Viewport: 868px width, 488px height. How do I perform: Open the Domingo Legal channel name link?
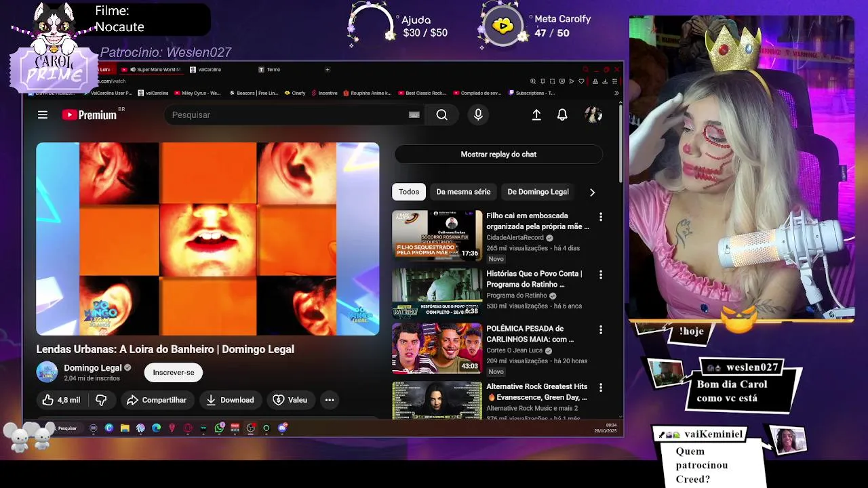point(93,368)
